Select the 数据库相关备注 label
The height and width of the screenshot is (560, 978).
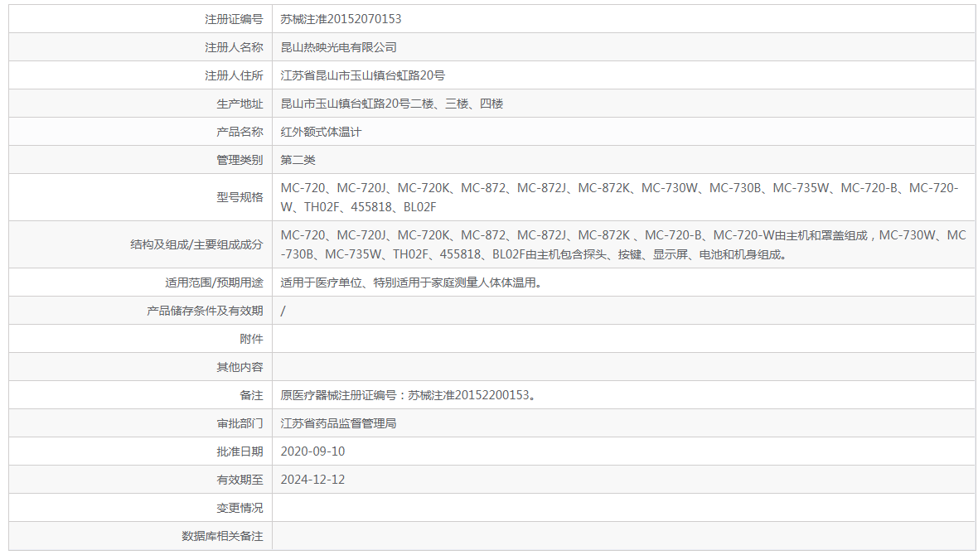pos(223,536)
